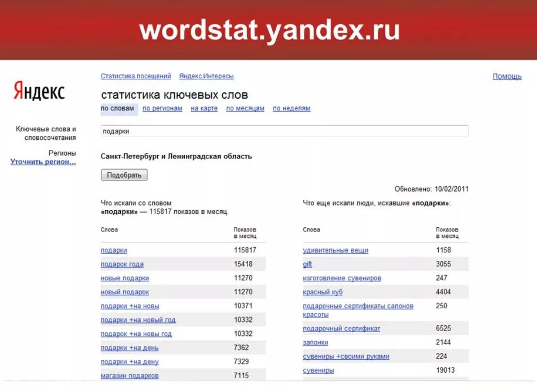
Task: Open Яндекс.Интересы link
Action: tap(206, 76)
